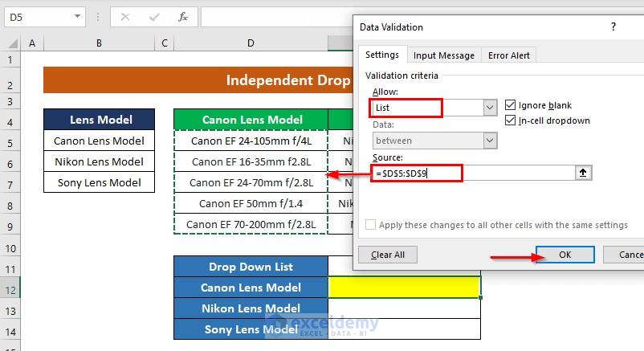Check Apply these changes to all other cells
Image resolution: width=644 pixels, height=351 pixels.
click(370, 225)
